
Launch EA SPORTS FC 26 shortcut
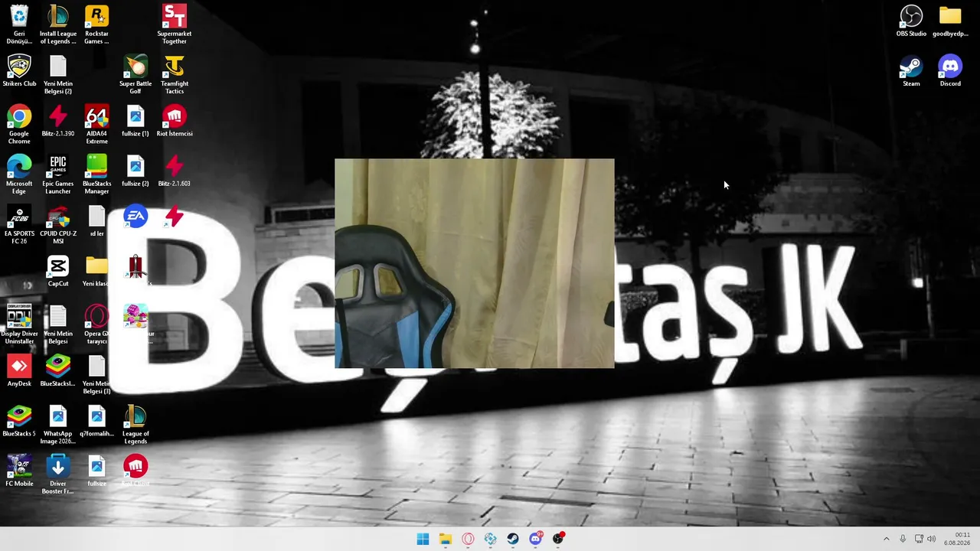point(19,224)
